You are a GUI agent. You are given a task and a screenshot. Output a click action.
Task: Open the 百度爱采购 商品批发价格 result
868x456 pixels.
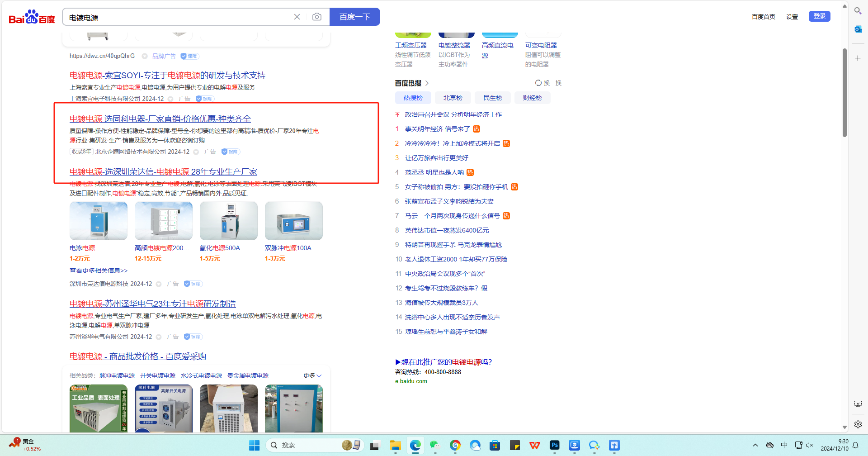pyautogui.click(x=138, y=356)
